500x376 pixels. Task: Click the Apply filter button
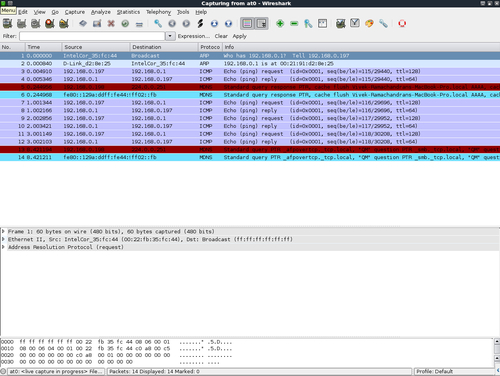click(240, 36)
